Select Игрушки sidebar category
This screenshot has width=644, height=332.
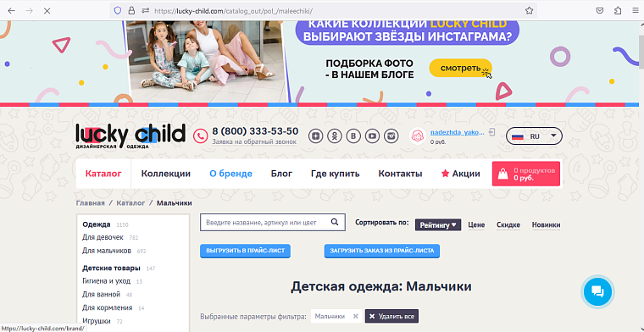click(97, 321)
